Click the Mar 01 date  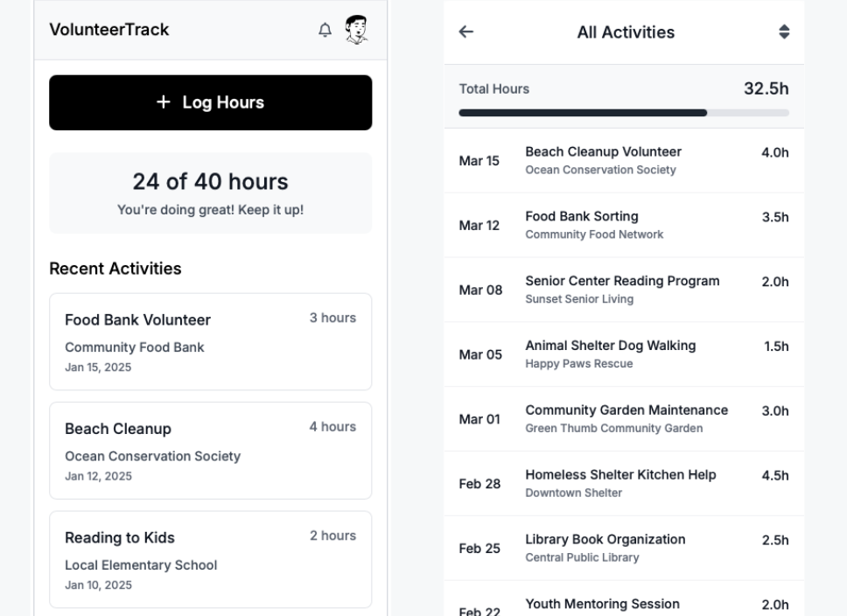pyautogui.click(x=479, y=419)
